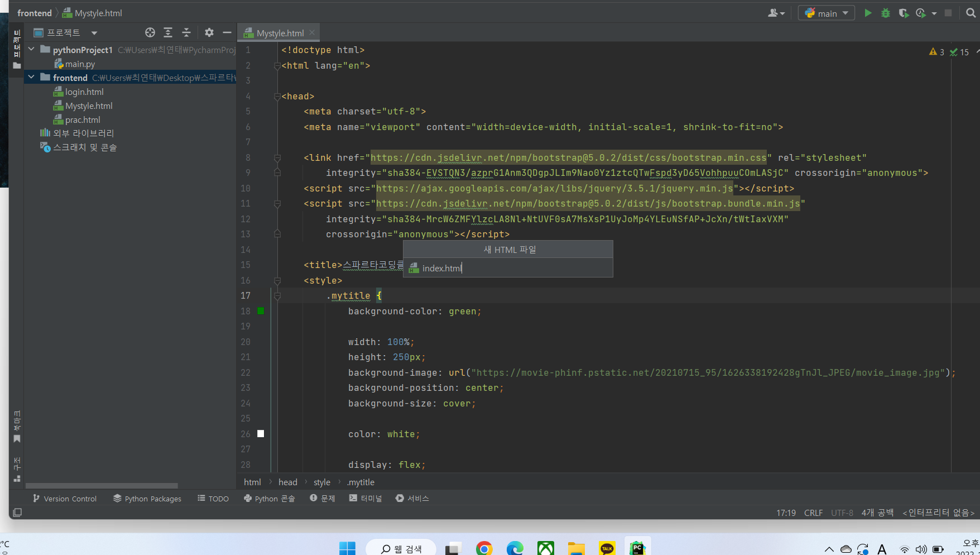This screenshot has width=980, height=555.
Task: Select 스크래치 및 콘솔 in the project tree
Action: coord(85,147)
